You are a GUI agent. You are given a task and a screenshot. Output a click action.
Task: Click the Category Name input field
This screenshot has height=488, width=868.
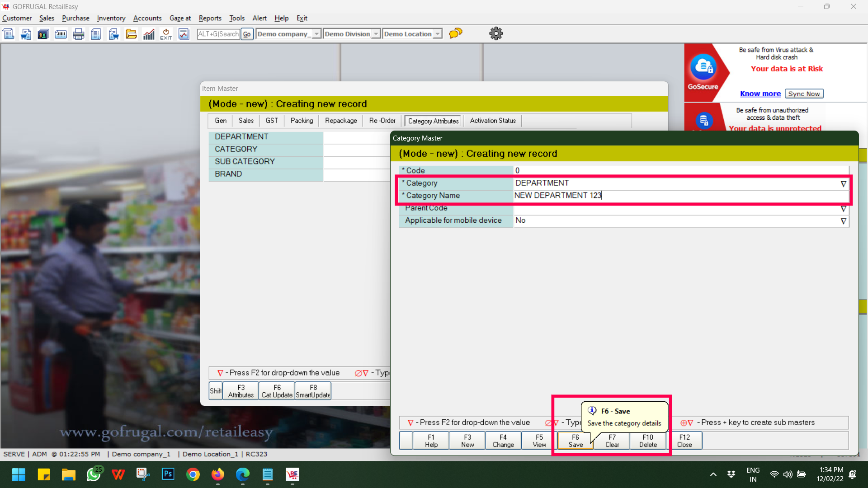[x=678, y=196]
